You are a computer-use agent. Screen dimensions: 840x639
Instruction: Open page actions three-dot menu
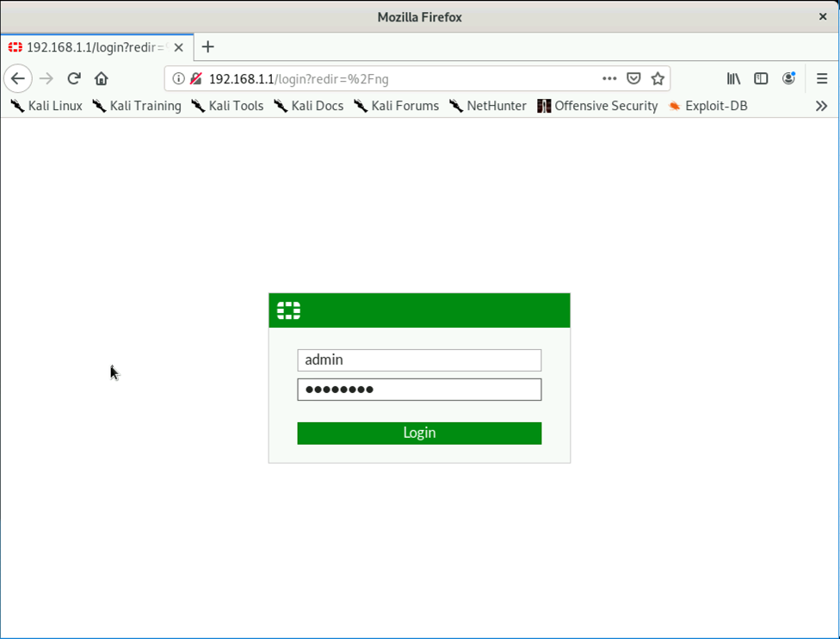(609, 78)
